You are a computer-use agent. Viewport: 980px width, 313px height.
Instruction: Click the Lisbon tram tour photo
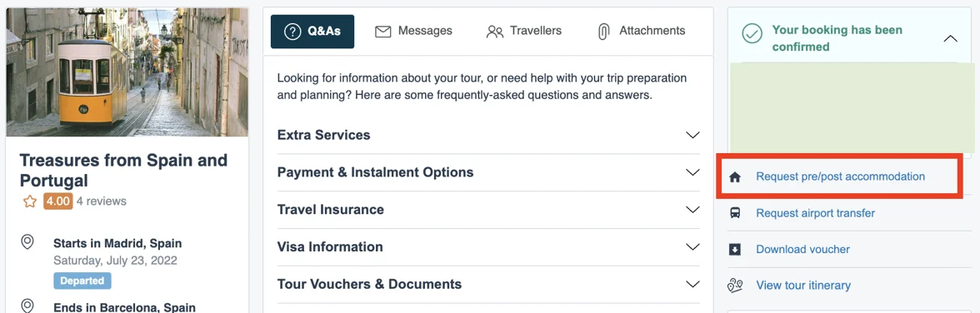[x=127, y=72]
